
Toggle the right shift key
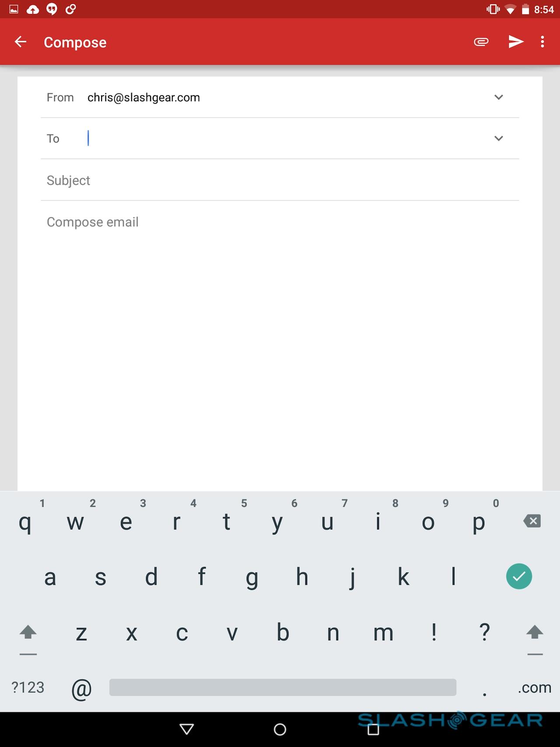(x=535, y=633)
